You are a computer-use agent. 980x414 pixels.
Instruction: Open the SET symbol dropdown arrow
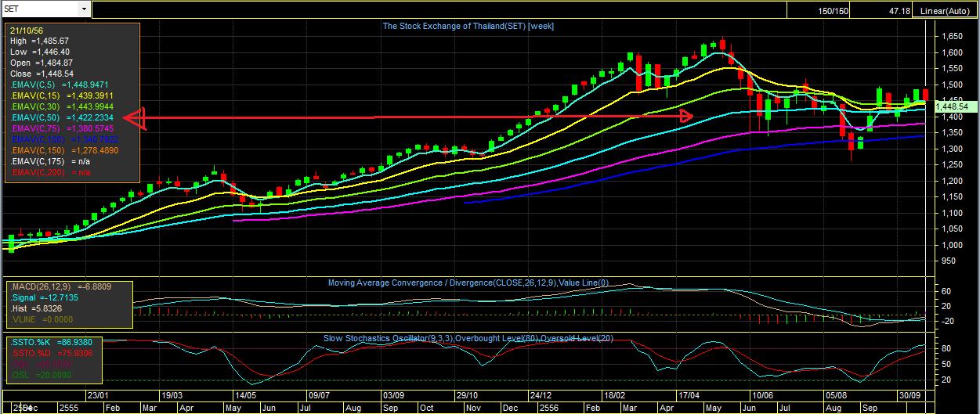click(x=85, y=9)
